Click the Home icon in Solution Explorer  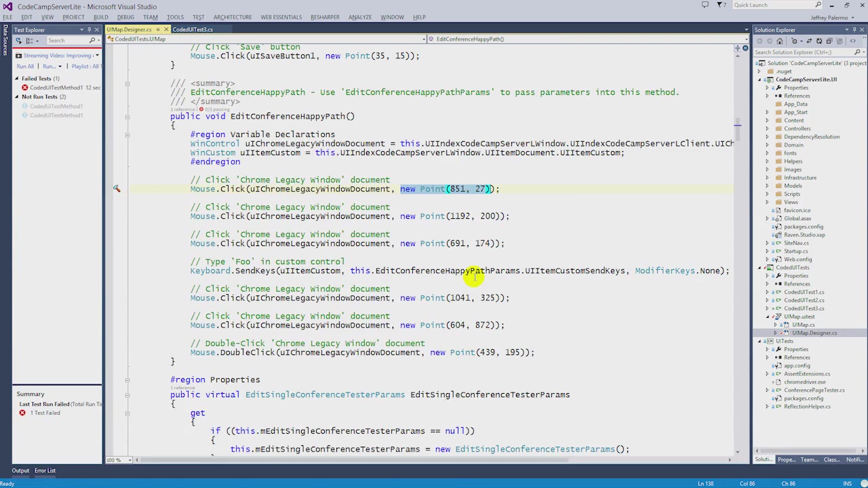point(780,41)
